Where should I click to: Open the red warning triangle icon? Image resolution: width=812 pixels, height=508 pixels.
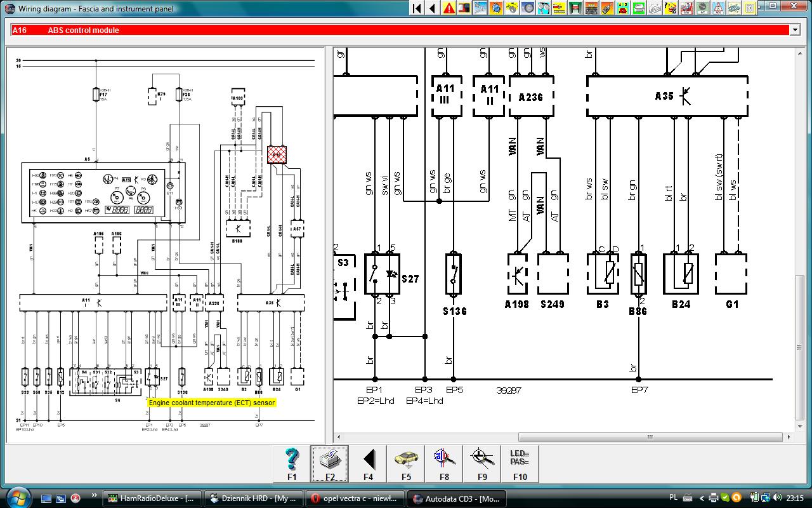449,8
